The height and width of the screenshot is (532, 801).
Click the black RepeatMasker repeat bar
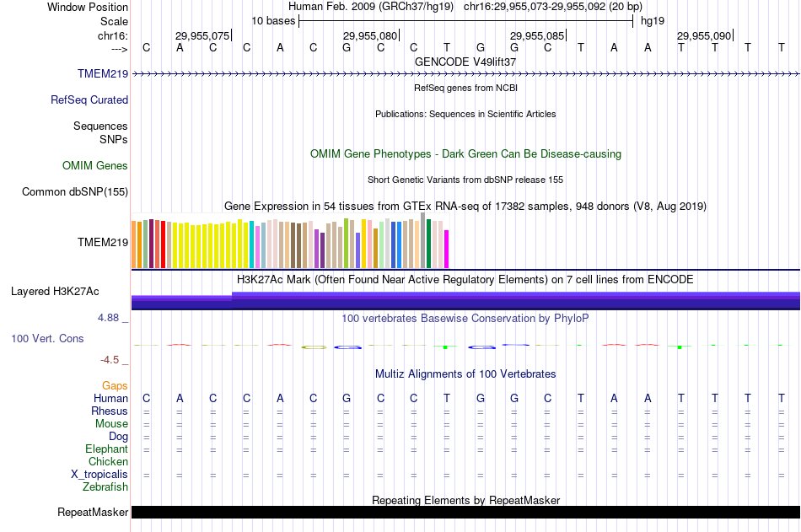[x=465, y=512]
